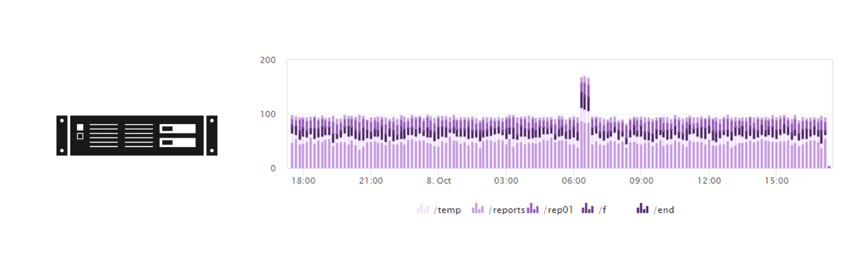Screen dimensions: 868x263
Task: Click the 8. Oct date axis label
Action: point(439,181)
